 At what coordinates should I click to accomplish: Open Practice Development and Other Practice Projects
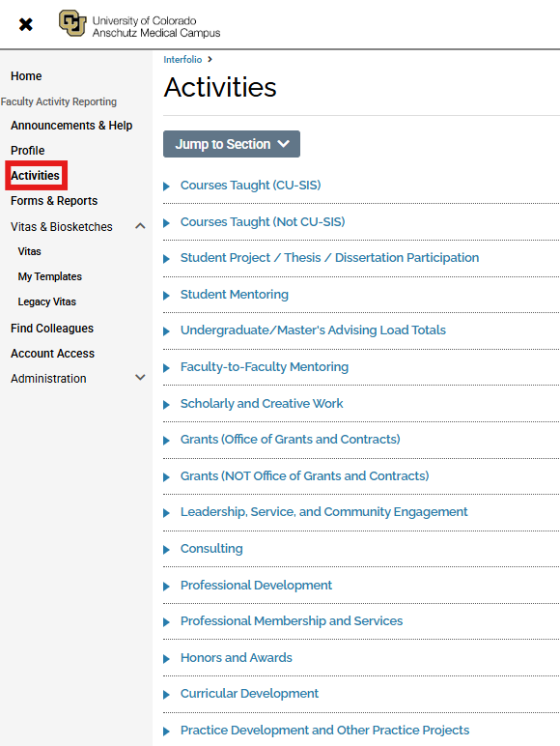(x=324, y=731)
